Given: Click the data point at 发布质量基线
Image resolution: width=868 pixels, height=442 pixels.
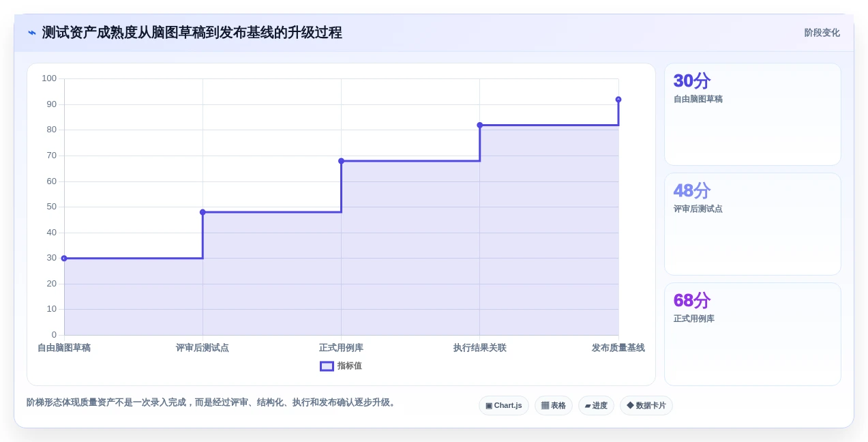Looking at the screenshot, I should 618,100.
